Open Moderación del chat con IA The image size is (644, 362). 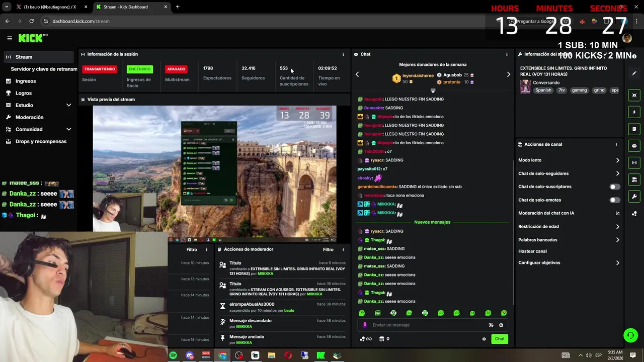pyautogui.click(x=569, y=213)
